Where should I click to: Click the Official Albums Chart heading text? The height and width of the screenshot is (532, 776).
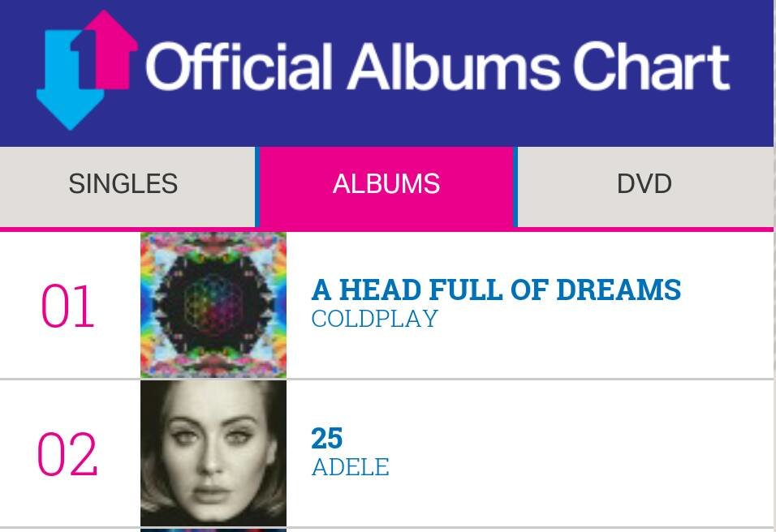pos(438,66)
